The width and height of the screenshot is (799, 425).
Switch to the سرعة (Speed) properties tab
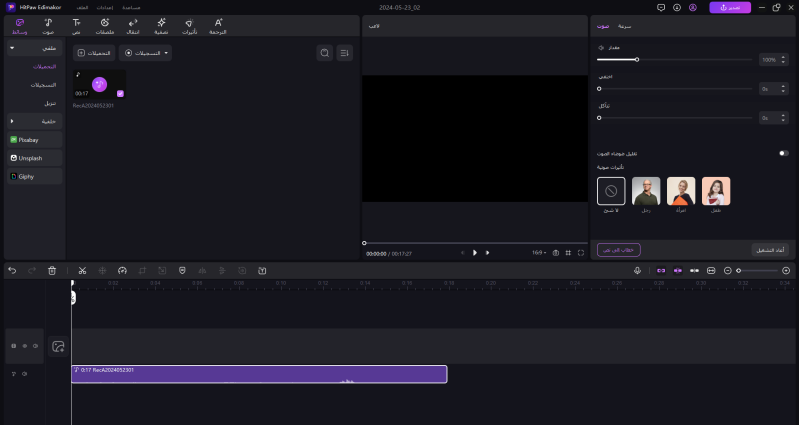click(x=624, y=26)
